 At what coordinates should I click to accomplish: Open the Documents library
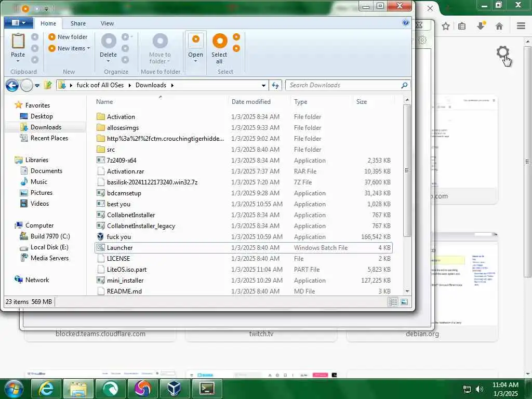pos(46,170)
